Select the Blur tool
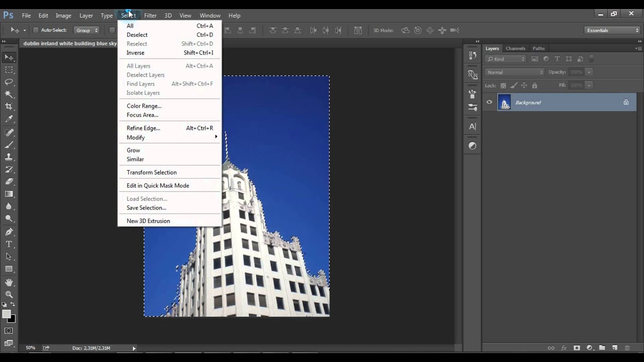Image resolution: width=644 pixels, height=362 pixels. tap(9, 206)
